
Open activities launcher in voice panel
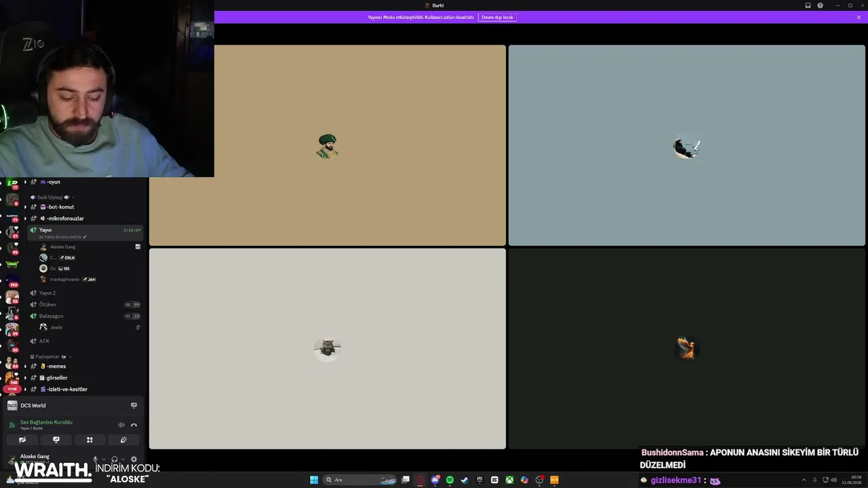tap(90, 440)
